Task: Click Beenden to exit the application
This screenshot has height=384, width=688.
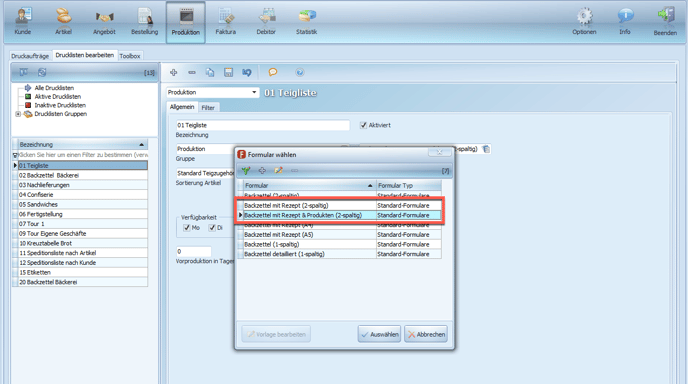Action: 665,22
